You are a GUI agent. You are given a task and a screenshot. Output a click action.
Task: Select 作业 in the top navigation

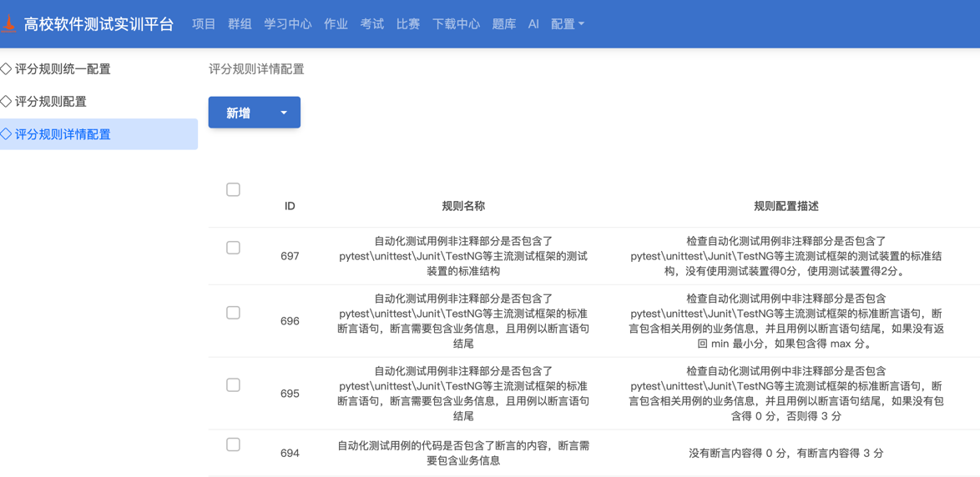336,24
